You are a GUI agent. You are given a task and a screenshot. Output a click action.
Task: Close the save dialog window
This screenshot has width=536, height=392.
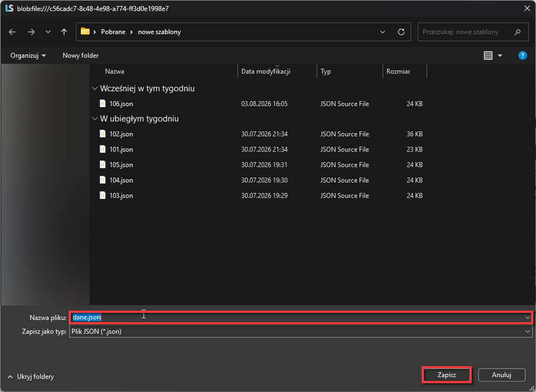click(x=527, y=8)
